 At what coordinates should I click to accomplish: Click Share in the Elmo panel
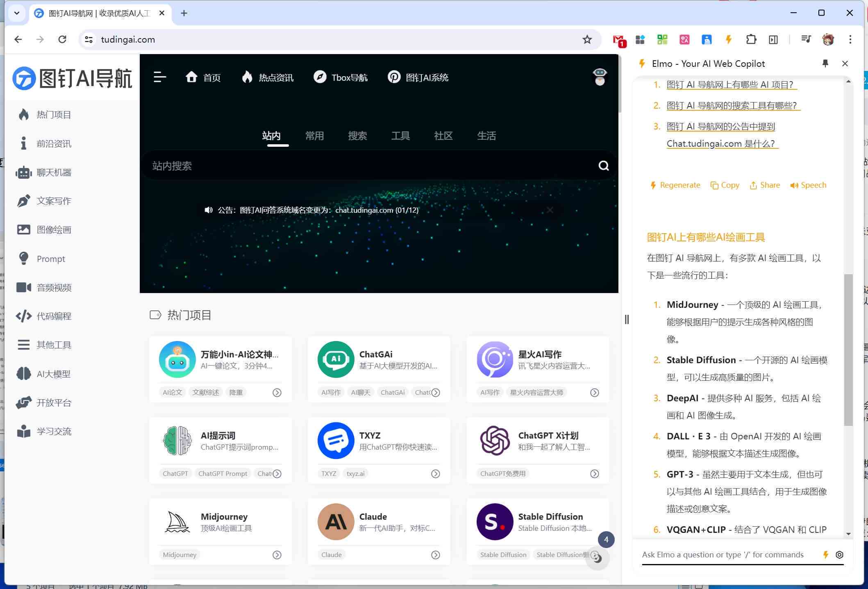(765, 185)
